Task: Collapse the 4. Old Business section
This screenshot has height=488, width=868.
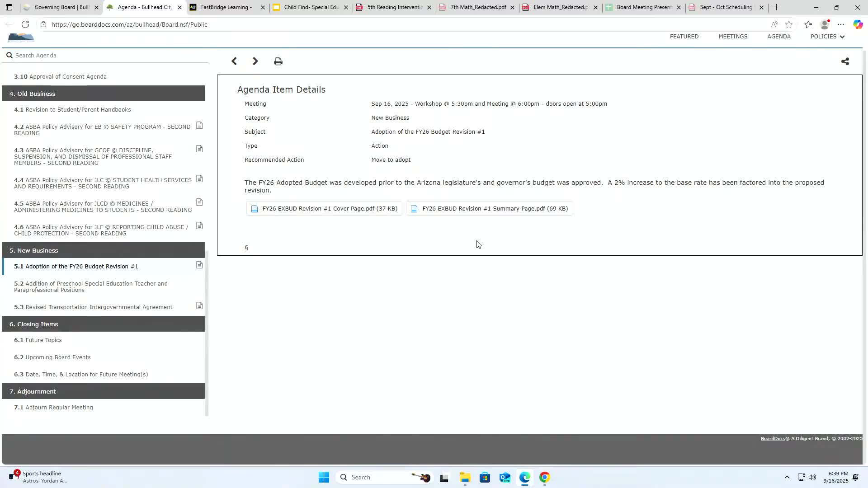Action: coord(103,94)
